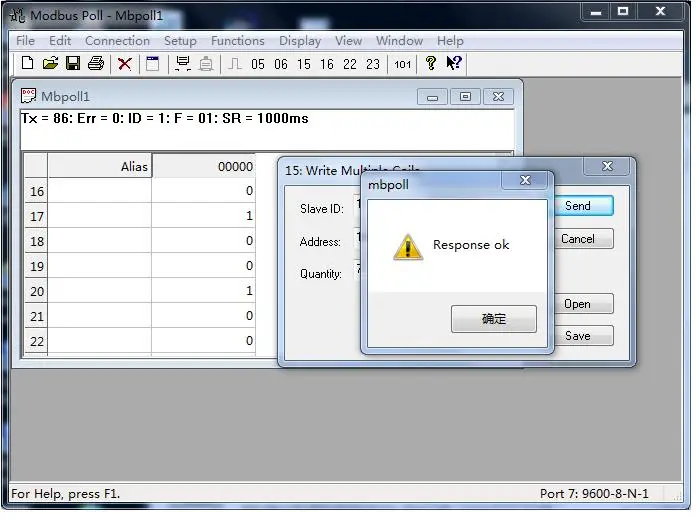Screen dimensions: 696x521
Task: Open the Functions menu
Action: [x=238, y=41]
